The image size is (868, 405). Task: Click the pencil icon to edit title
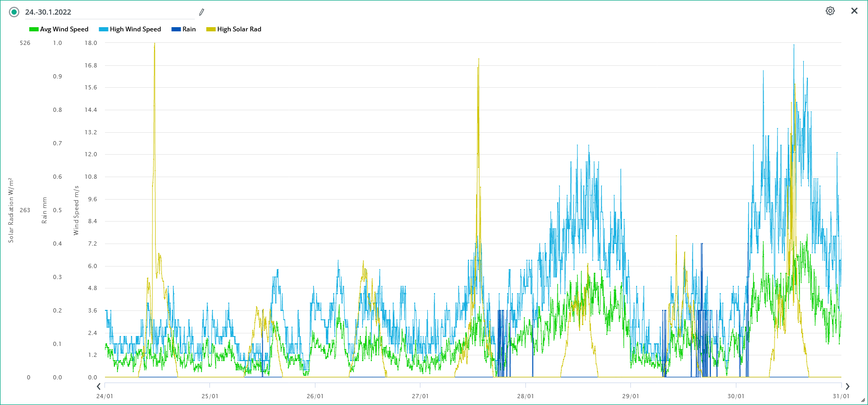tap(202, 12)
